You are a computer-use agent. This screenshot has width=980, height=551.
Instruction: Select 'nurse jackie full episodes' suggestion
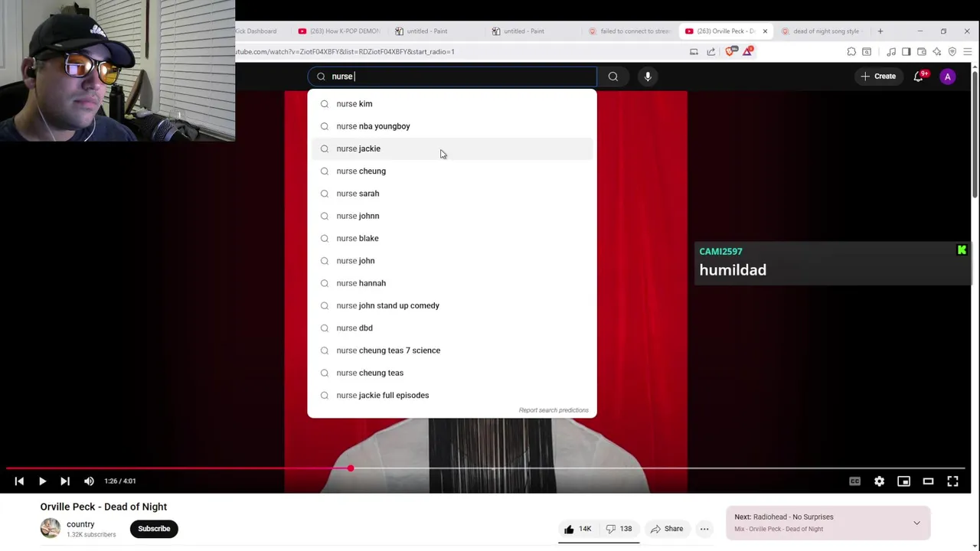click(452, 395)
